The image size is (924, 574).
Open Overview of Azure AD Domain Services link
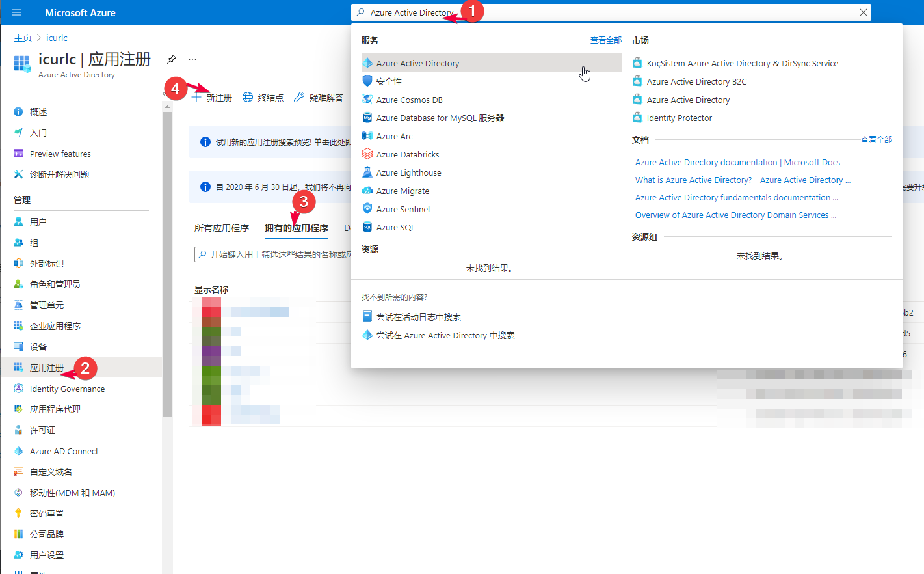pos(735,215)
